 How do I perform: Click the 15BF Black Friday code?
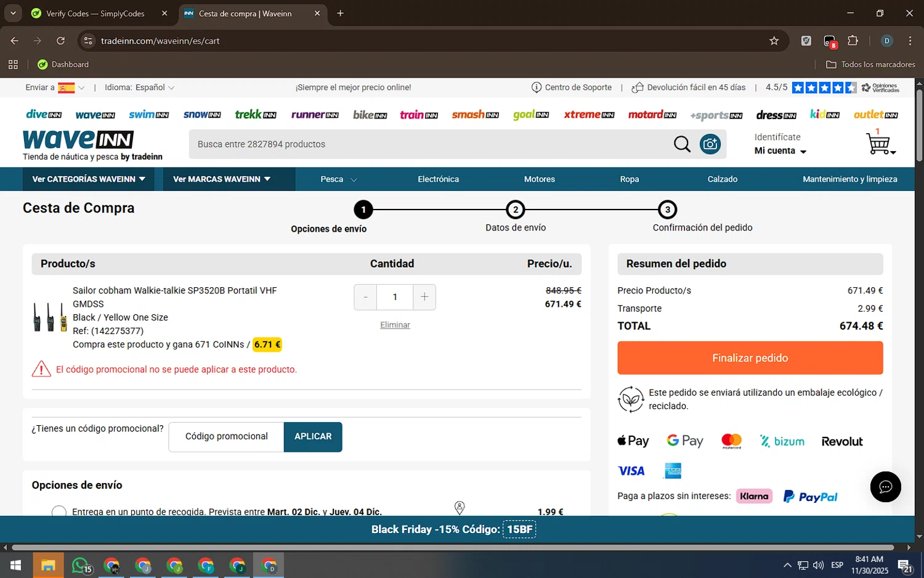coord(519,529)
